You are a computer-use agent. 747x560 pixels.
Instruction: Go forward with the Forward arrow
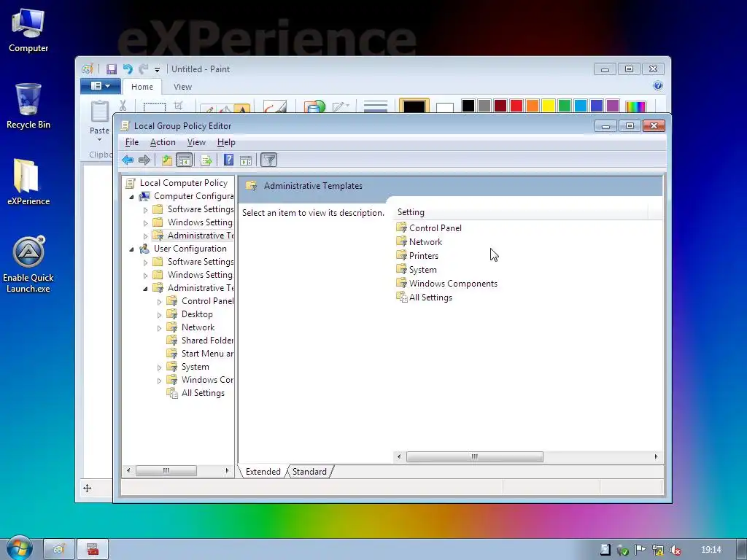pos(144,160)
